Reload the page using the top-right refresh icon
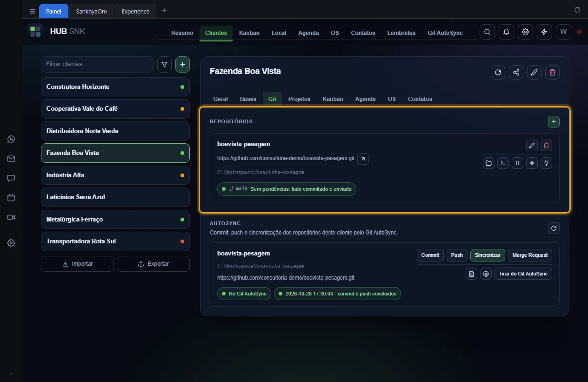Viewport: 588px width, 382px height. (x=577, y=10)
